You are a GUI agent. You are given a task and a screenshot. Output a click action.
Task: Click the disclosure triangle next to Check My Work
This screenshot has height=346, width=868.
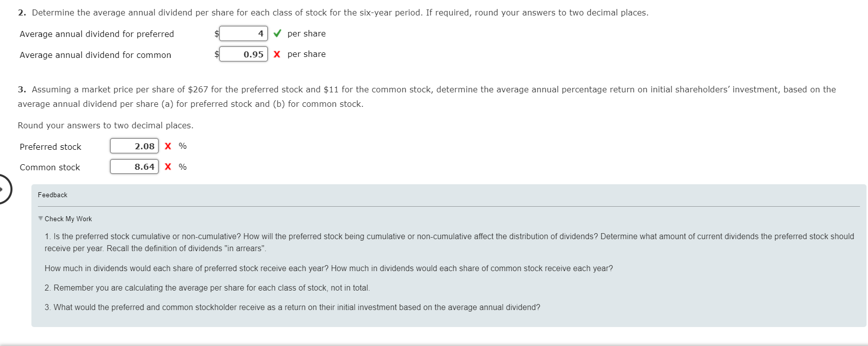(x=40, y=218)
